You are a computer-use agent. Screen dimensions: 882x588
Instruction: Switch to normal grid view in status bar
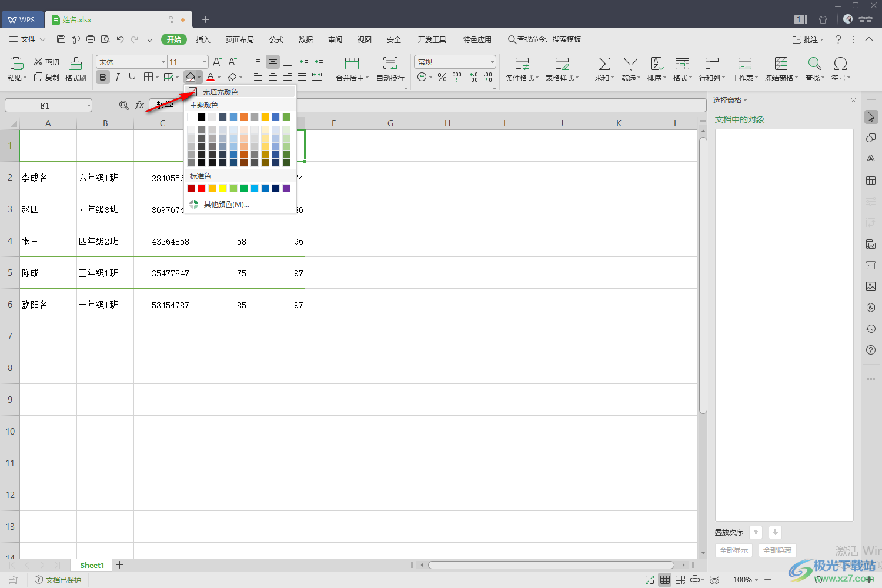(664, 580)
